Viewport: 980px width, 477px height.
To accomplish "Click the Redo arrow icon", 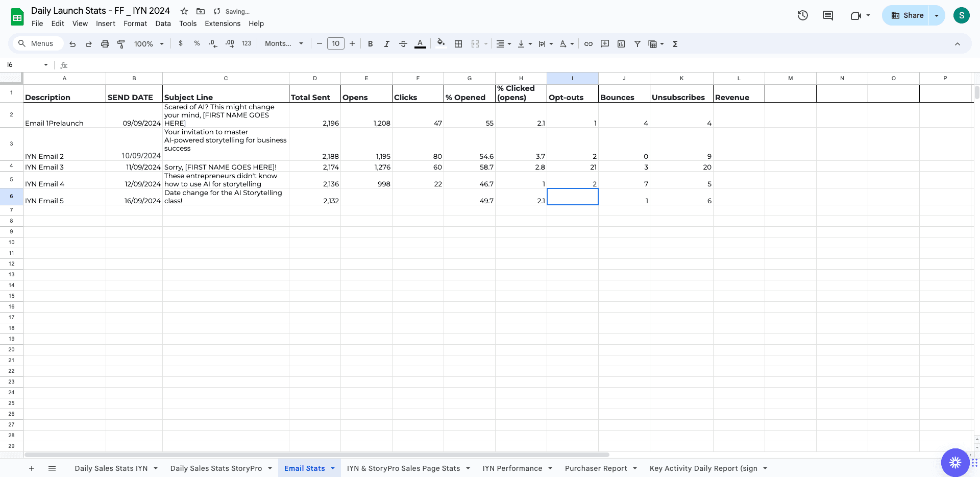I will [x=89, y=44].
